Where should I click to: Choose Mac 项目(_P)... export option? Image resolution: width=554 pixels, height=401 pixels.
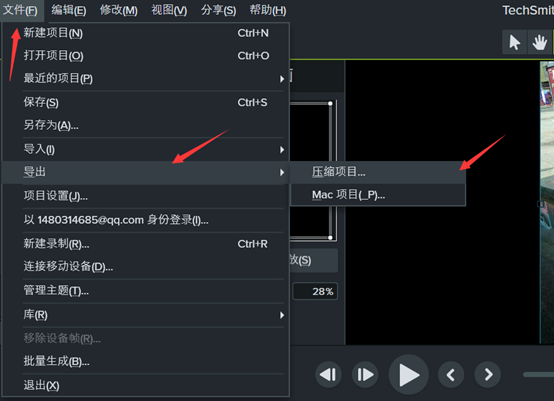(378, 195)
